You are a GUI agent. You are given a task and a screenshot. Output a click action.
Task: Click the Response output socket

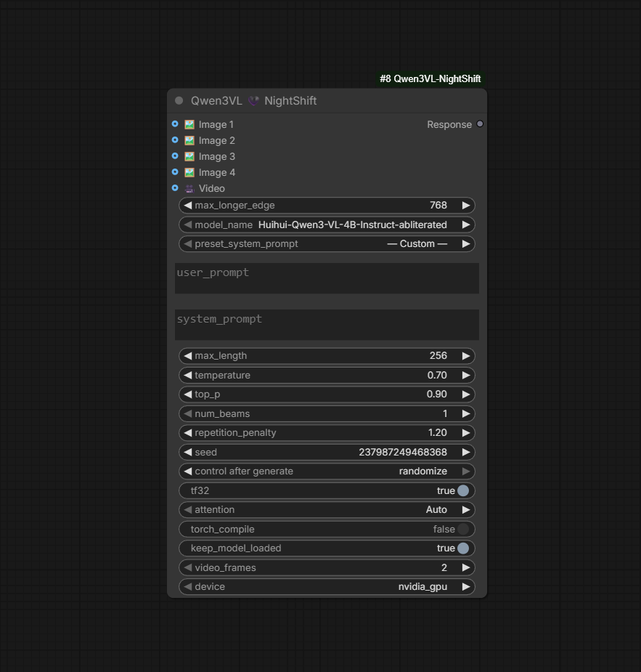click(480, 124)
